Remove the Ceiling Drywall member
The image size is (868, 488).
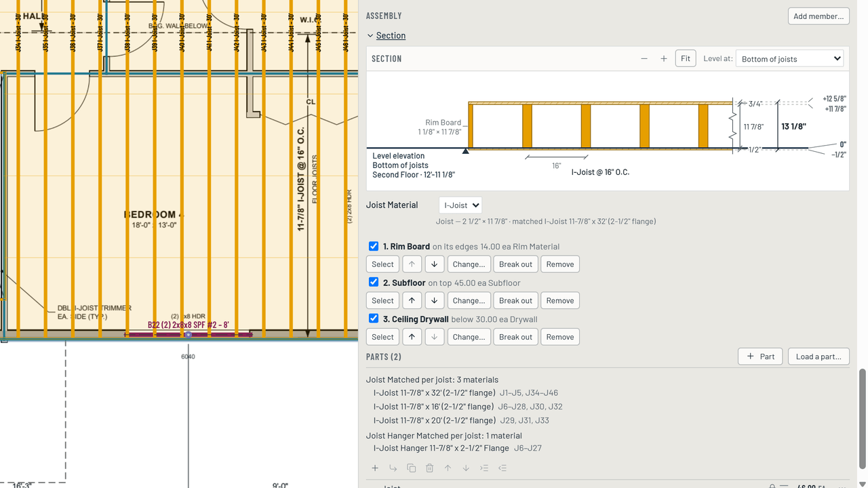560,337
